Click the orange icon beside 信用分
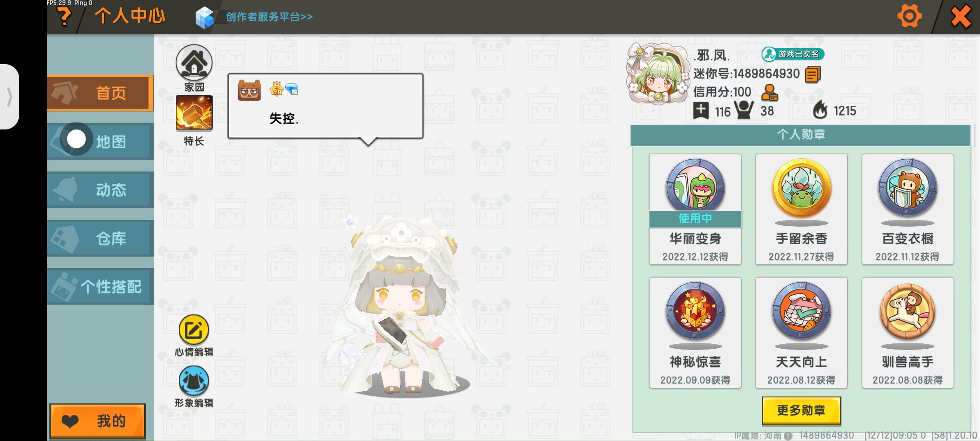This screenshot has width=980, height=441. [770, 93]
